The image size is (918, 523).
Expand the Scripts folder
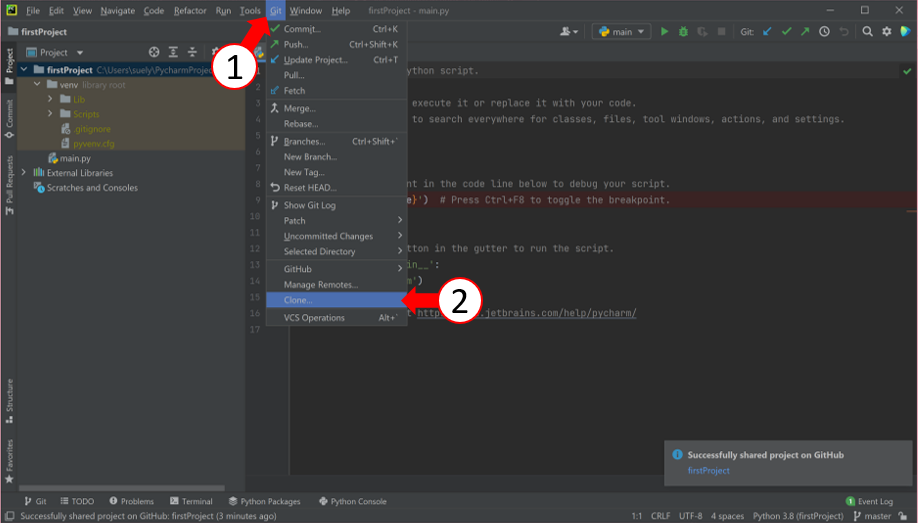tap(50, 114)
